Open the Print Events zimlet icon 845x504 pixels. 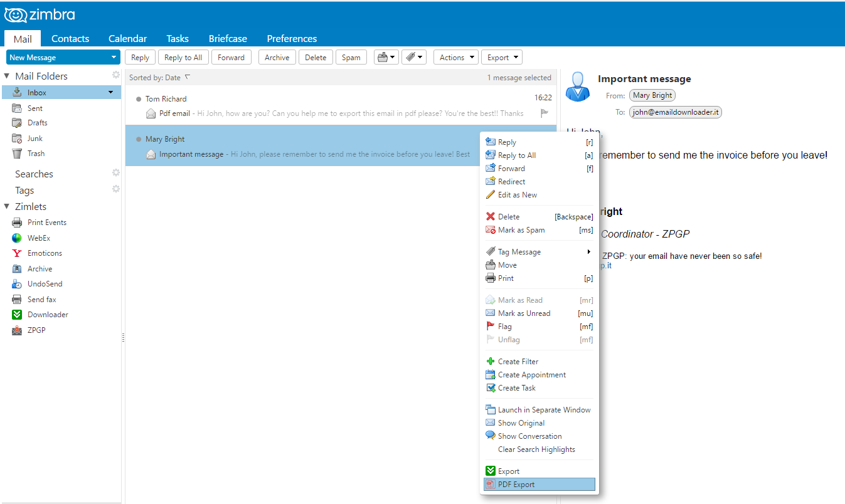17,223
